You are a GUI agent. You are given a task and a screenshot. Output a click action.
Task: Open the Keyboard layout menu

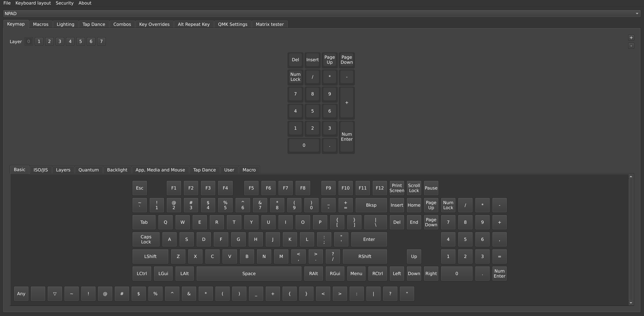33,3
